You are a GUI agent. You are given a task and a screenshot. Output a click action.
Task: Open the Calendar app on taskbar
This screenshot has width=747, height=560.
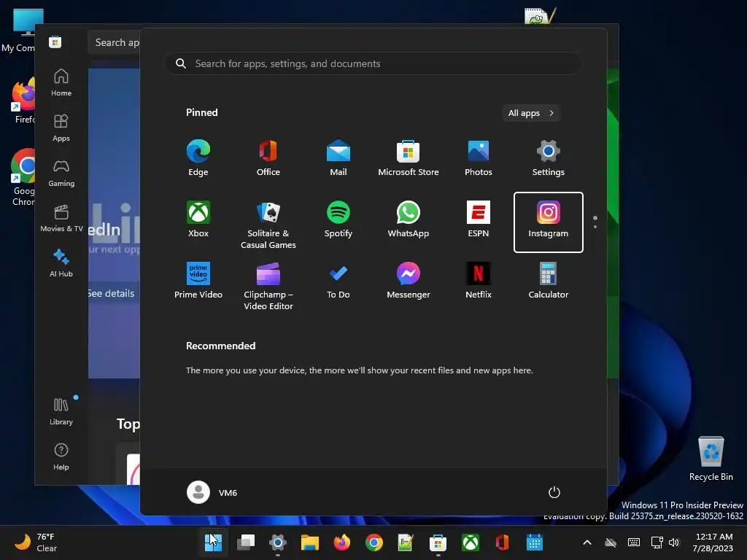pyautogui.click(x=535, y=542)
